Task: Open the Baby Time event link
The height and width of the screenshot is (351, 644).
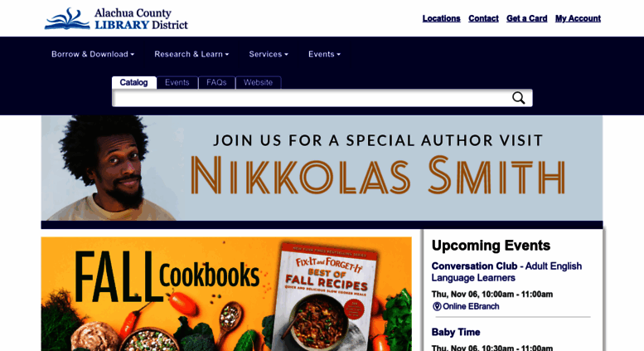Action: click(456, 332)
